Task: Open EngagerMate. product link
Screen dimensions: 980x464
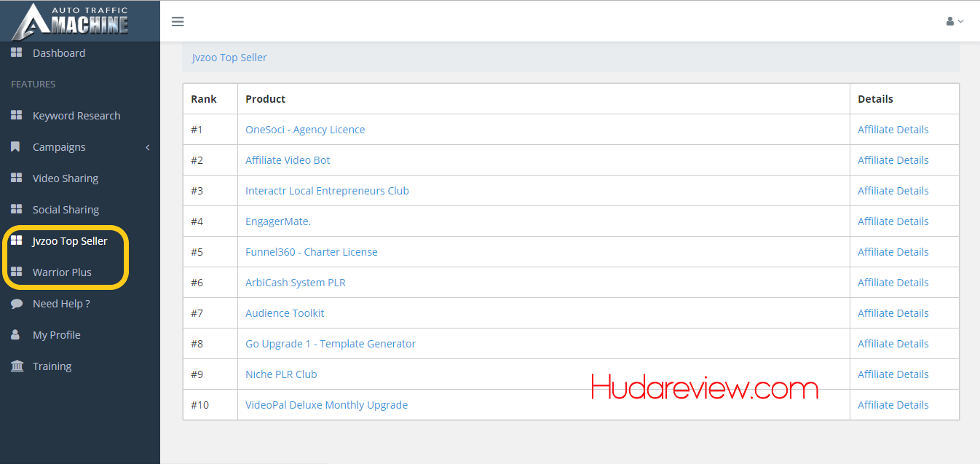Action: 278,221
